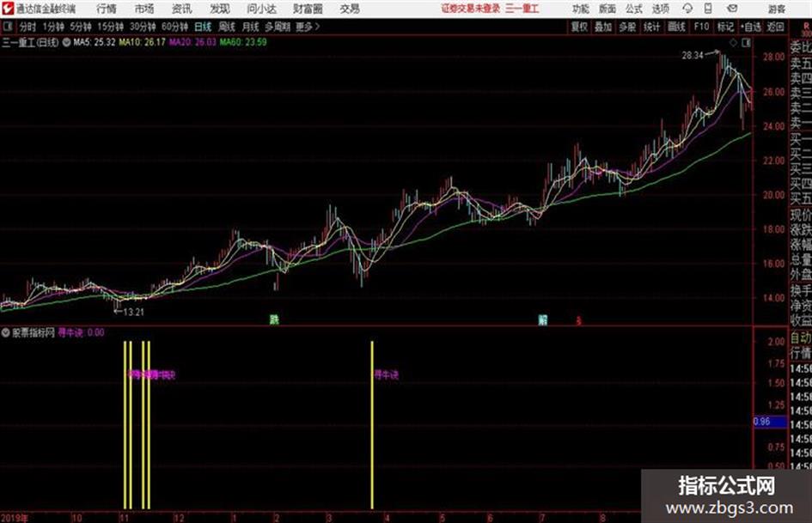
Task: Click the 画线 draw line button
Action: pyautogui.click(x=676, y=27)
